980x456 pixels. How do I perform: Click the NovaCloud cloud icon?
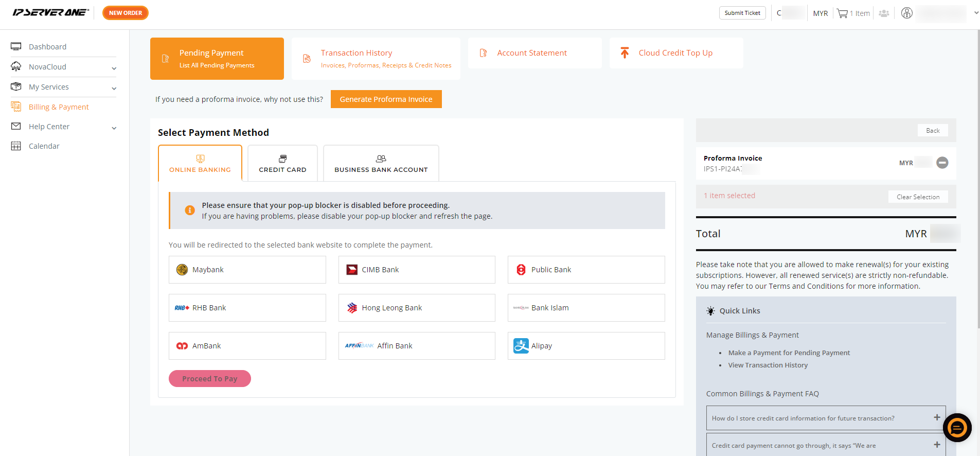[x=16, y=66]
